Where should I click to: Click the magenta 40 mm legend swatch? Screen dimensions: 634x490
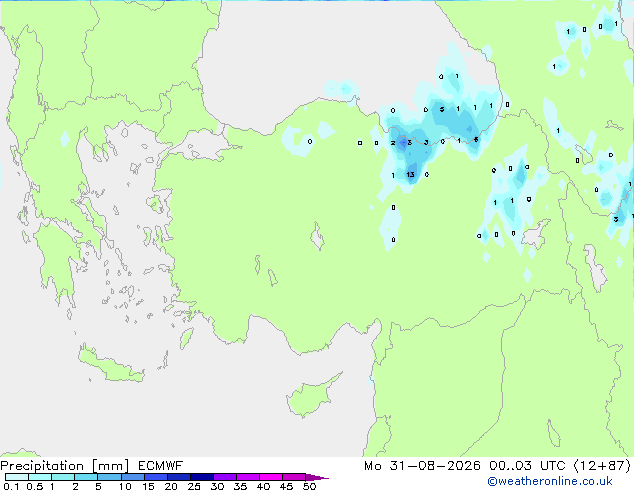271,477
